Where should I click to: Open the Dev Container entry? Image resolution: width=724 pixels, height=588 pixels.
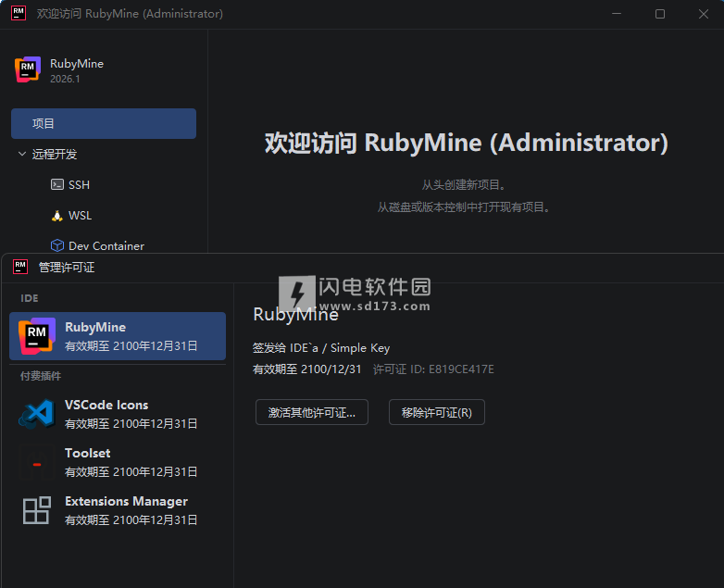[106, 246]
